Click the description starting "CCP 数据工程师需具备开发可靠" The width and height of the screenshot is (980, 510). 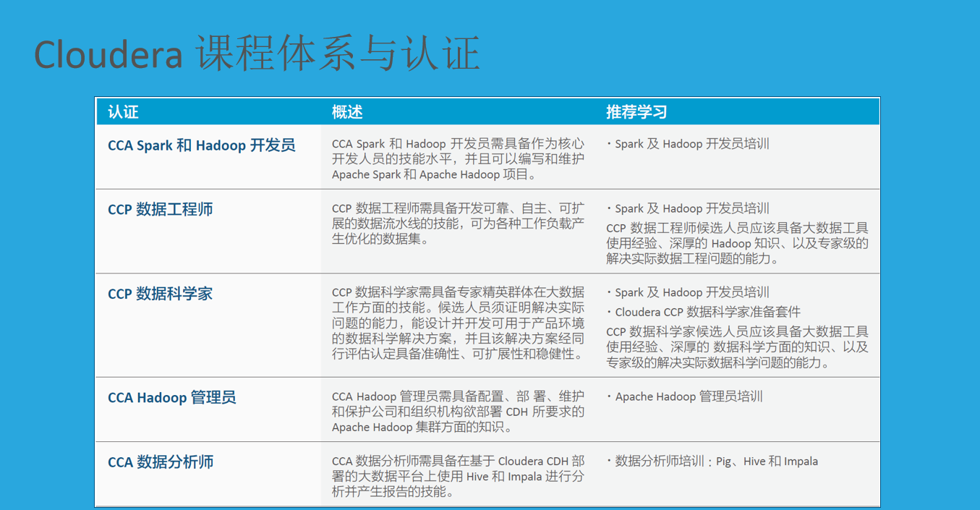coord(459,224)
